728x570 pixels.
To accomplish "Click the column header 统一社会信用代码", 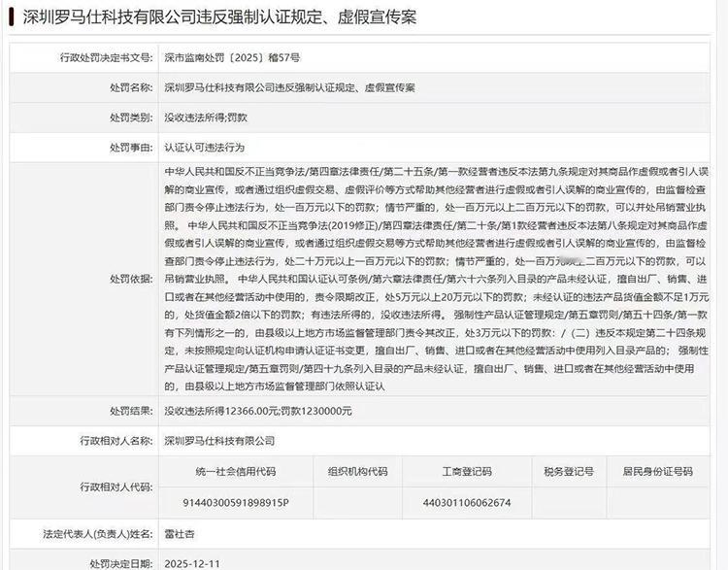I will point(236,472).
